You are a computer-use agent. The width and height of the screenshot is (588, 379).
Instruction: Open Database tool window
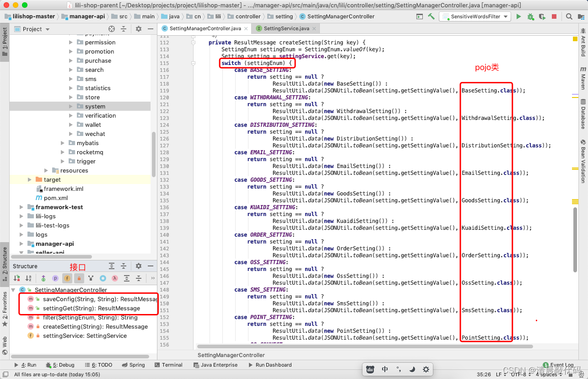point(583,114)
